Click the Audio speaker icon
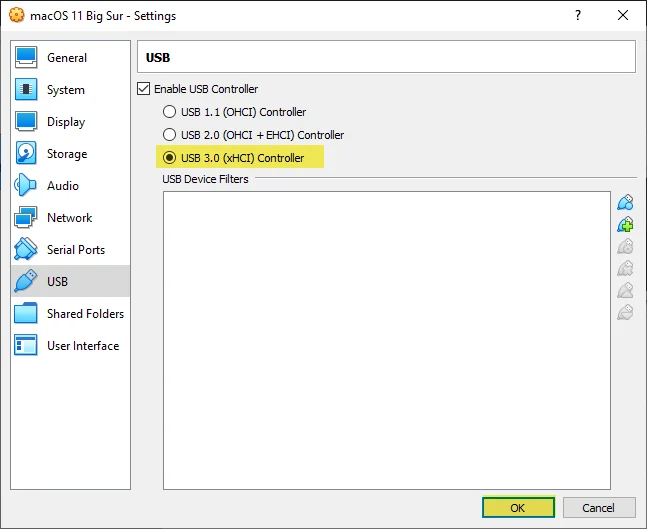Screen dimensions: 647x529 pyautogui.click(x=25, y=185)
